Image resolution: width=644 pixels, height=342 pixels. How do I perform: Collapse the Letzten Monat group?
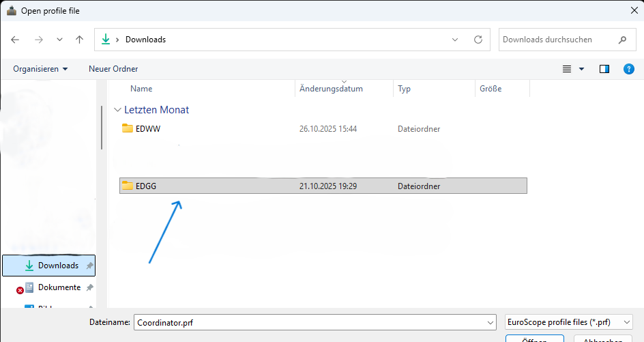[x=118, y=110]
